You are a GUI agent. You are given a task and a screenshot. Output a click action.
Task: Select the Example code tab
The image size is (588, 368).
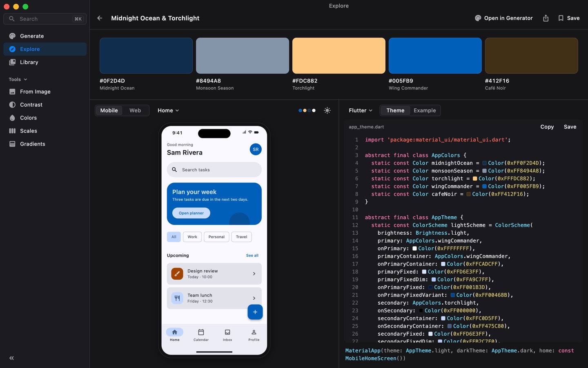(425, 110)
